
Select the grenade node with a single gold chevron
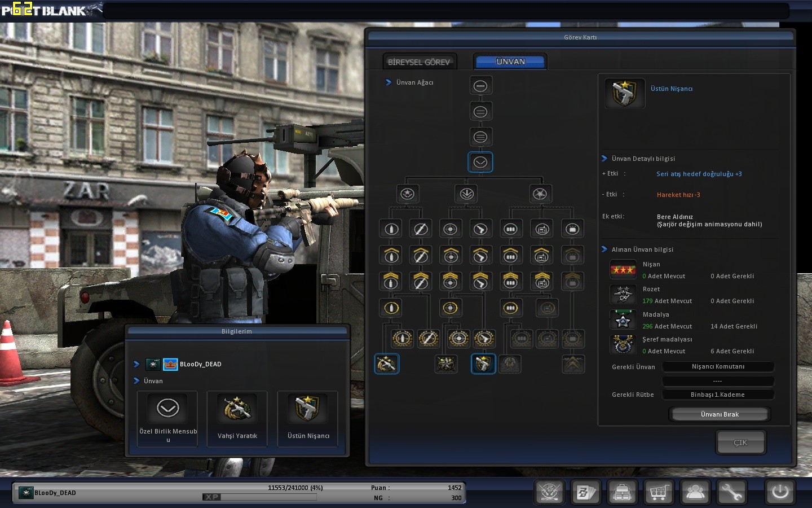[x=391, y=255]
